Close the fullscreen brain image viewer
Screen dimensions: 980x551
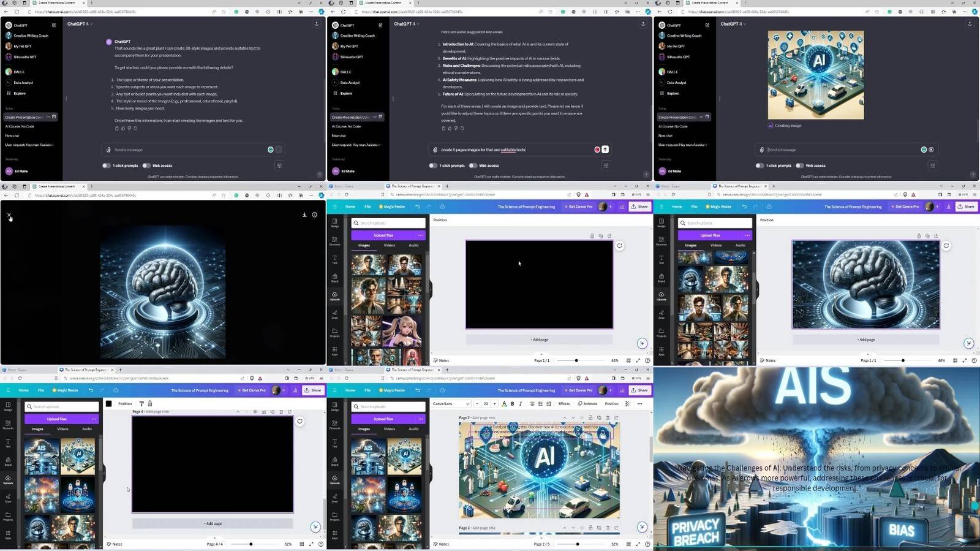[9, 215]
